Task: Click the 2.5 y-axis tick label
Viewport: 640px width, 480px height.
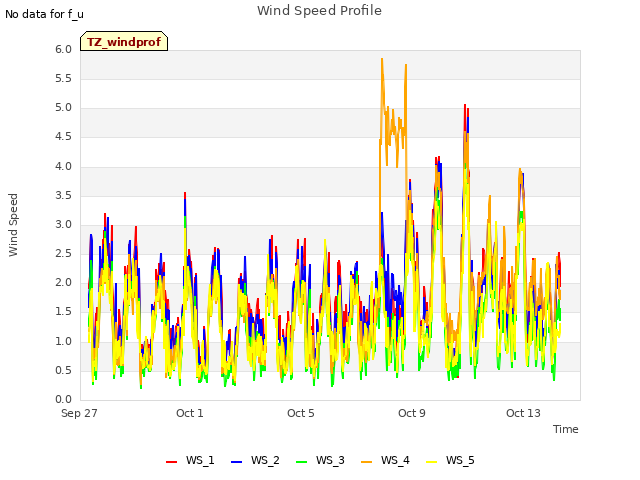Action: point(63,254)
